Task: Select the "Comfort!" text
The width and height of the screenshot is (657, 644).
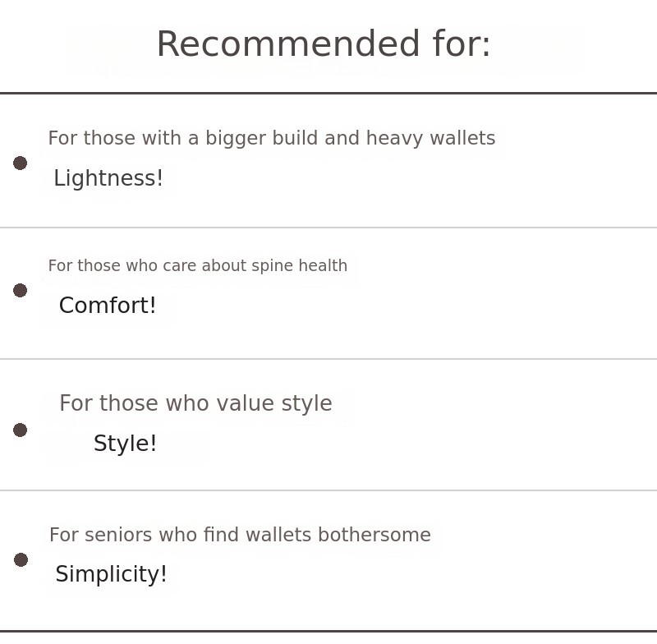Action: click(x=108, y=305)
